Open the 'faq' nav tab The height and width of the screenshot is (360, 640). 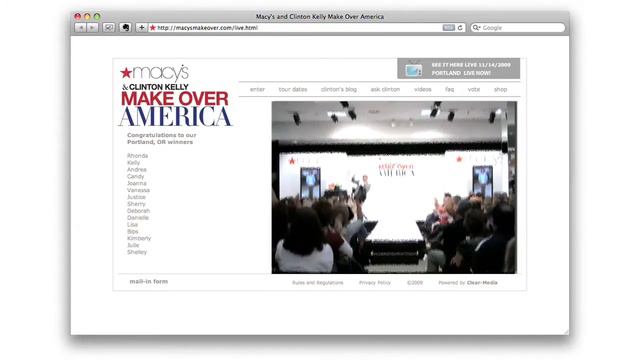449,89
